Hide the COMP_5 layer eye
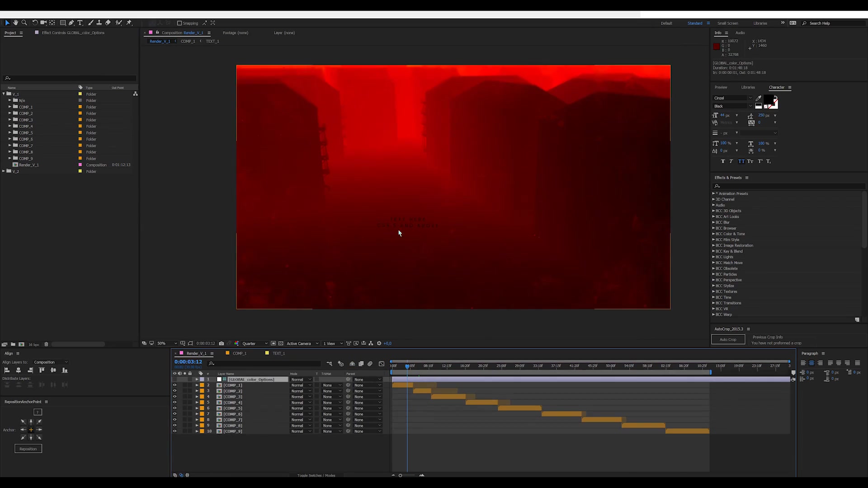The height and width of the screenshot is (488, 868). (x=175, y=408)
